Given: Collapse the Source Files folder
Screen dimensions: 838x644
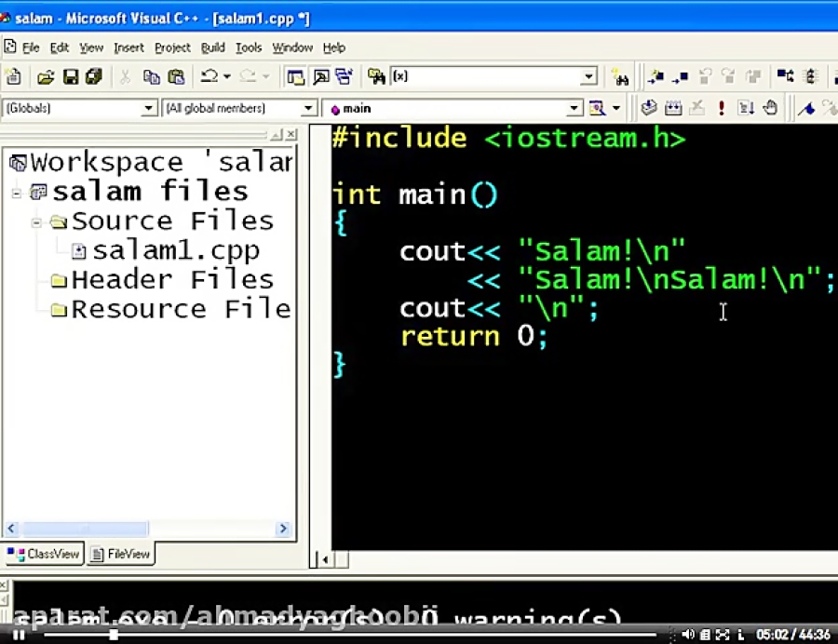Looking at the screenshot, I should point(36,222).
